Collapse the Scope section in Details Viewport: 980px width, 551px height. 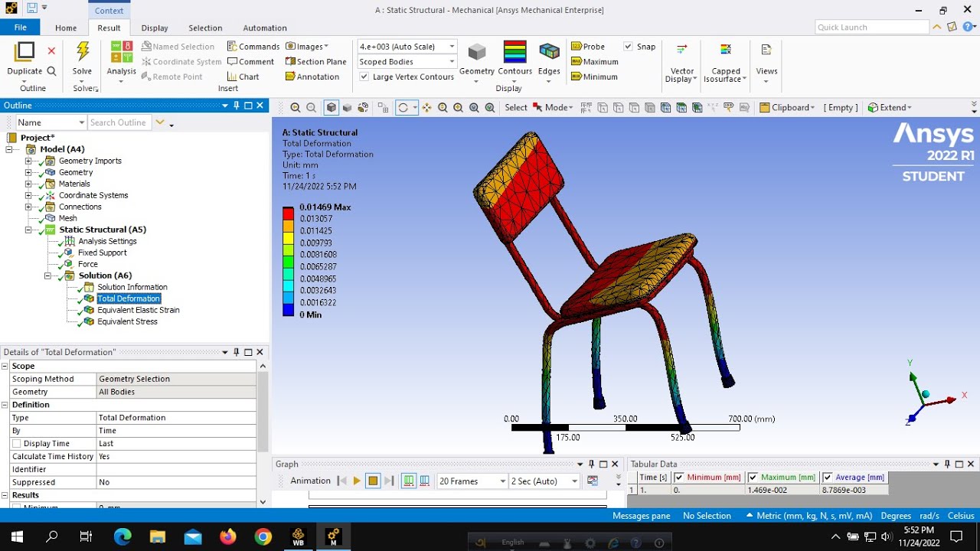click(5, 366)
